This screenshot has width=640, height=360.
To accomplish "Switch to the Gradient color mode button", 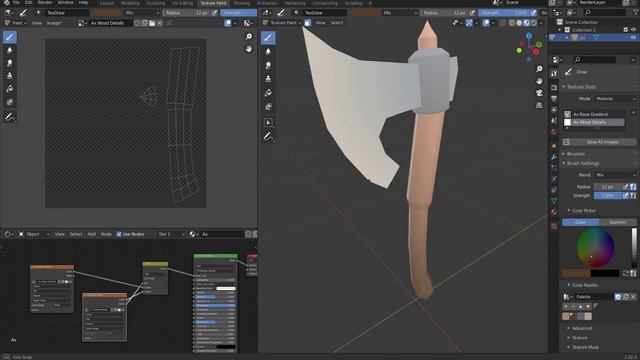I will click(x=618, y=222).
